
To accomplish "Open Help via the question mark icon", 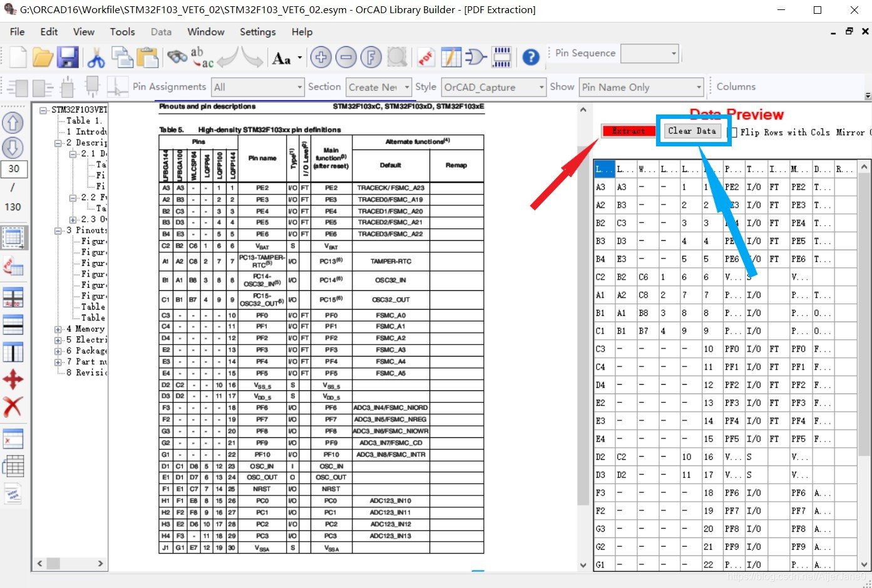I will (x=531, y=58).
